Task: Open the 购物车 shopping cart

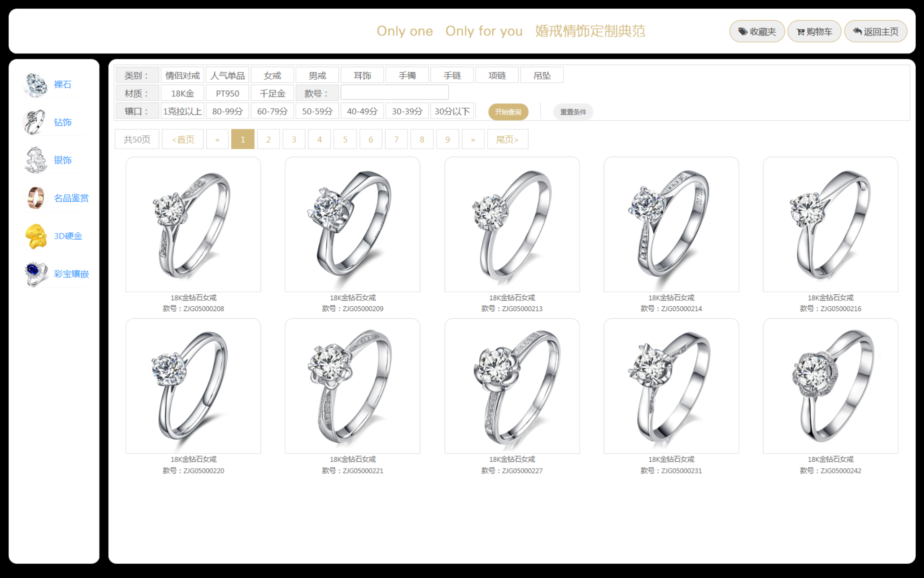Action: (x=814, y=31)
